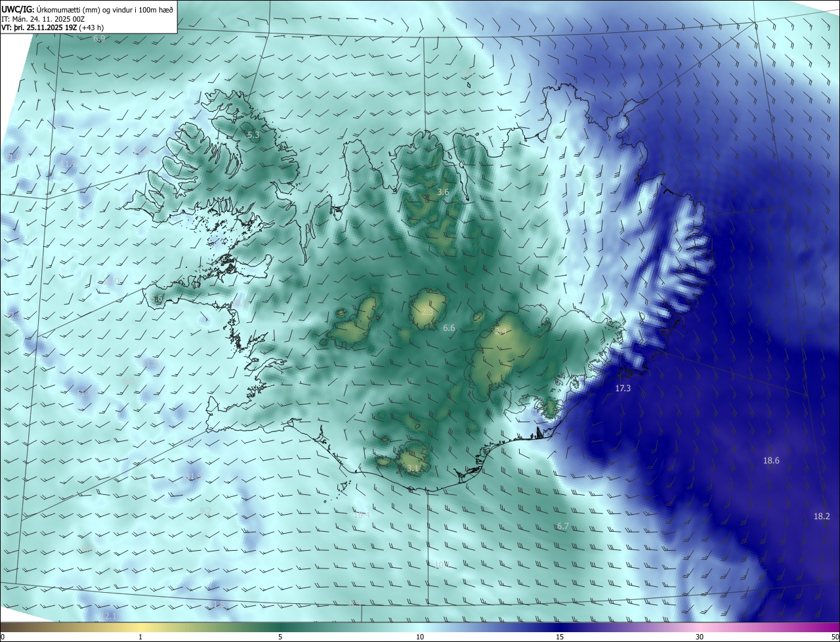This screenshot has width=840, height=642.
Task: Click the 15 tick on the color scale
Action: [x=560, y=637]
